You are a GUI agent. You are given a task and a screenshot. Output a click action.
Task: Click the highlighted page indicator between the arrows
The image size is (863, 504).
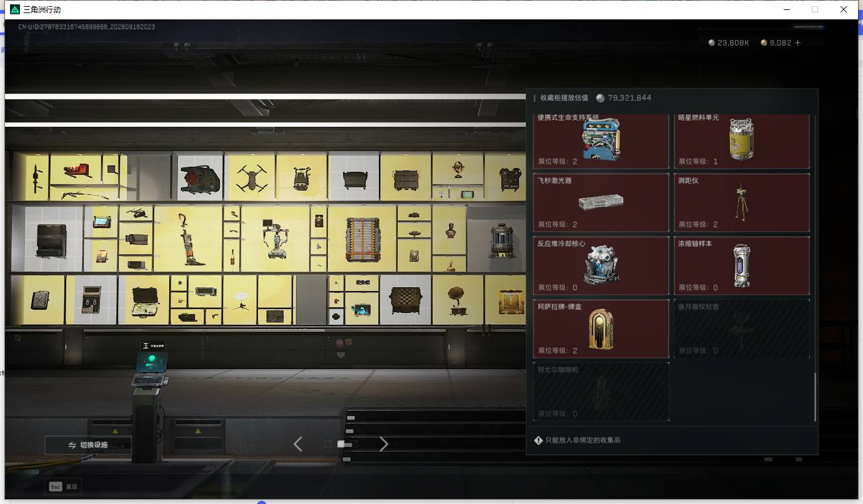point(341,444)
